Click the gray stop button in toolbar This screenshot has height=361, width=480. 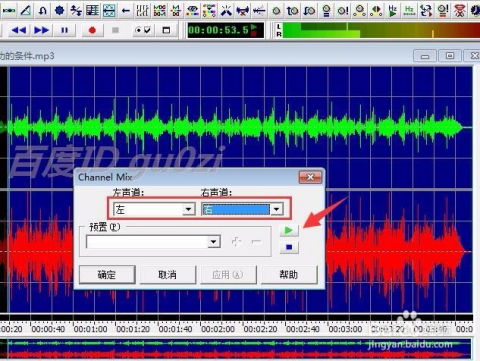(115, 31)
